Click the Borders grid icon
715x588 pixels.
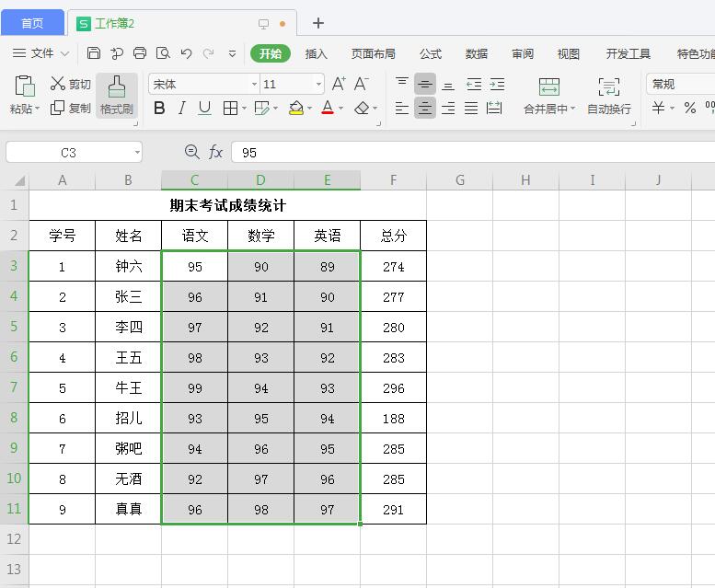pos(230,108)
